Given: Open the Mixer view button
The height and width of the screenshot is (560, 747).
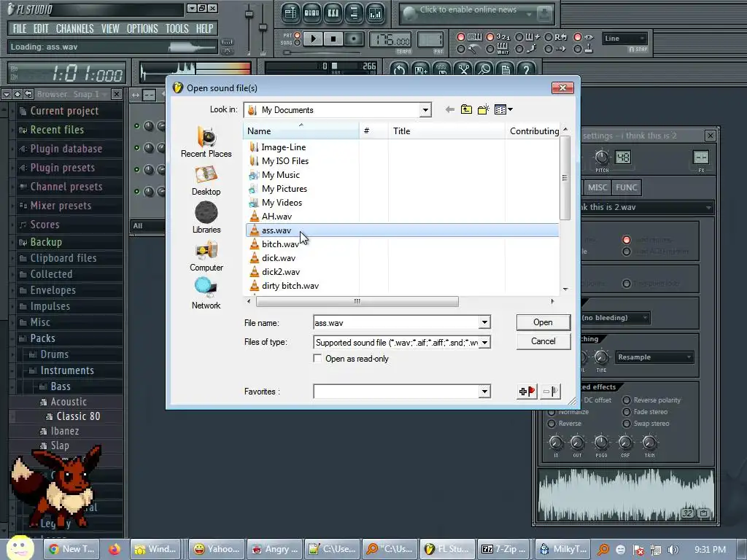Looking at the screenshot, I should pos(376,13).
